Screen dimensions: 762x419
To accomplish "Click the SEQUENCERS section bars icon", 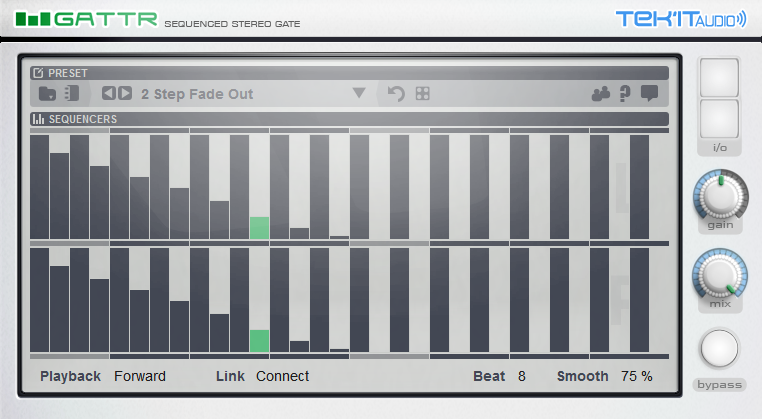I will [x=38, y=119].
